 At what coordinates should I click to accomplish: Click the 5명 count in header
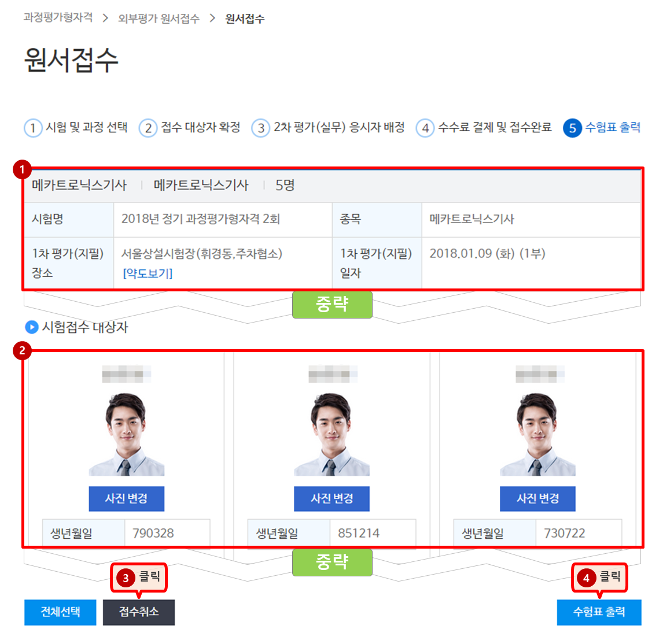(x=285, y=185)
